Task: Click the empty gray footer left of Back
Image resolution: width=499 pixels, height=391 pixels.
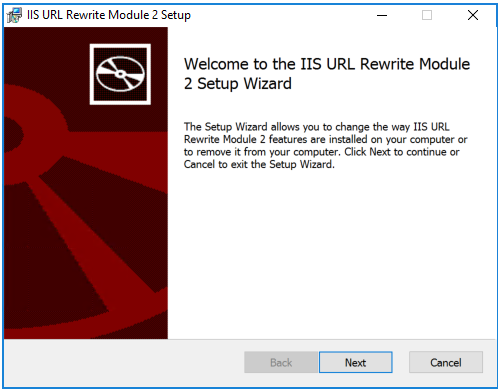Action: click(123, 363)
